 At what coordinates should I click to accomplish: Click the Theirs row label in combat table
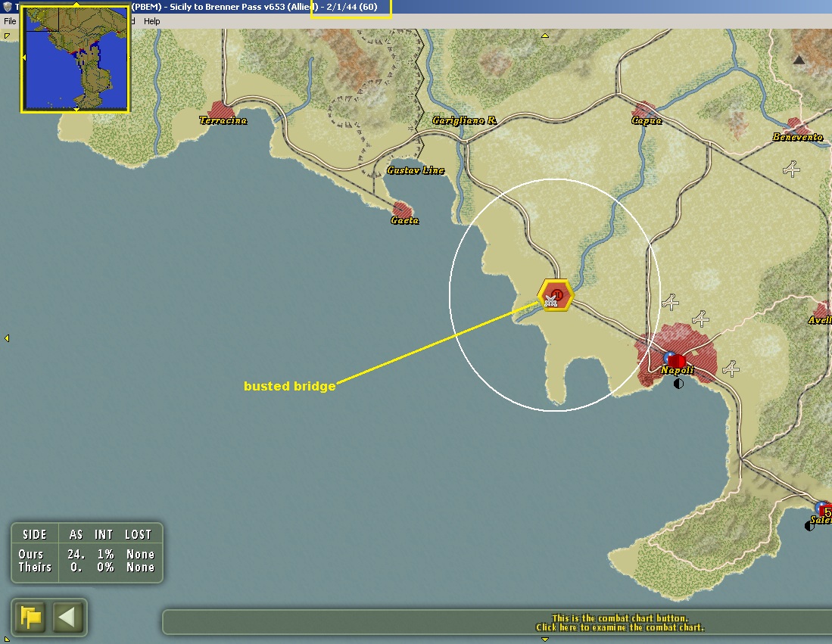click(x=35, y=567)
